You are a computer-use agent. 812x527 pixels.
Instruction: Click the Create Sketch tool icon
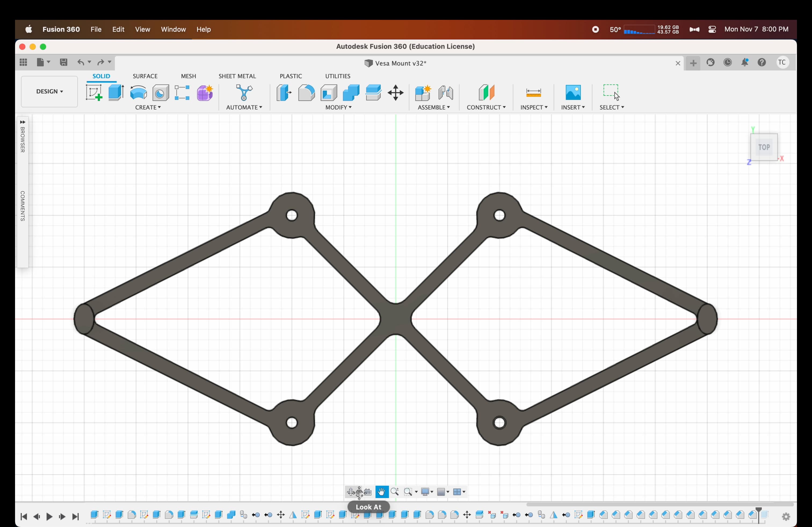click(94, 93)
